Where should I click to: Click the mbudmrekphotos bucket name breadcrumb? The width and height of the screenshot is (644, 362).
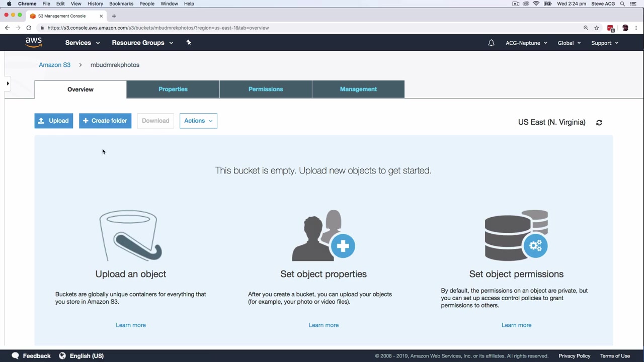click(115, 65)
